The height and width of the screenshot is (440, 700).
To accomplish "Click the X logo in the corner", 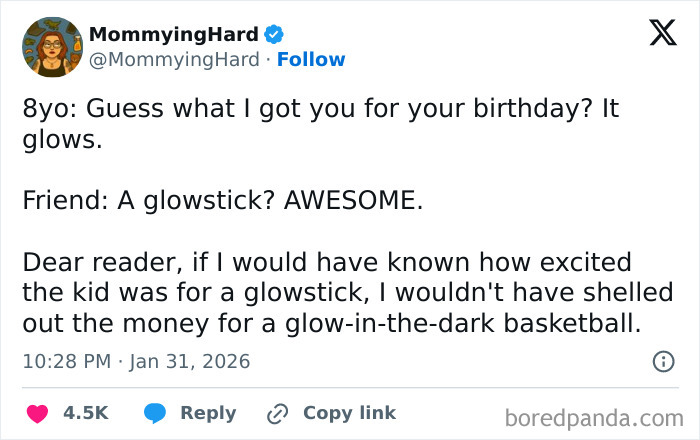I will [656, 35].
